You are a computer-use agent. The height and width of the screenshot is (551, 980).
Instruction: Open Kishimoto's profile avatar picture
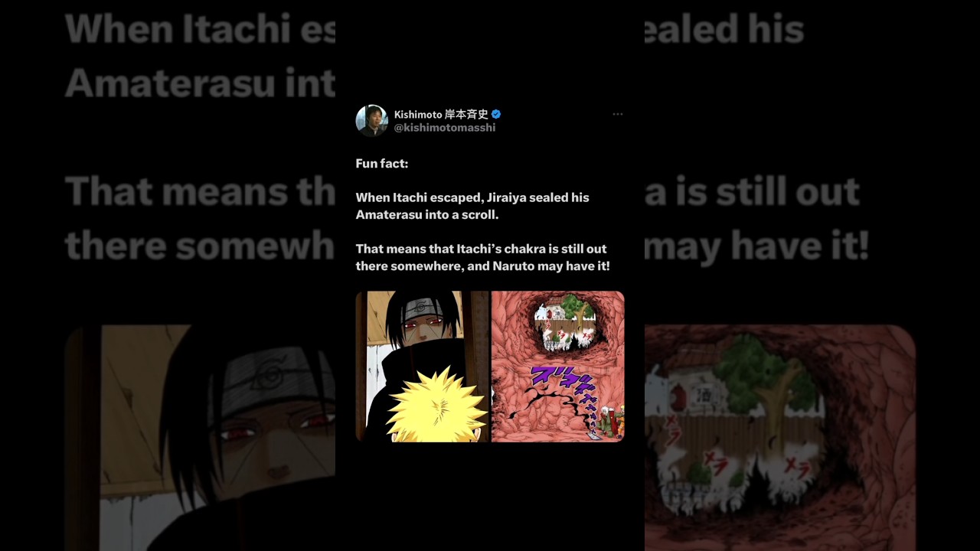(x=371, y=120)
